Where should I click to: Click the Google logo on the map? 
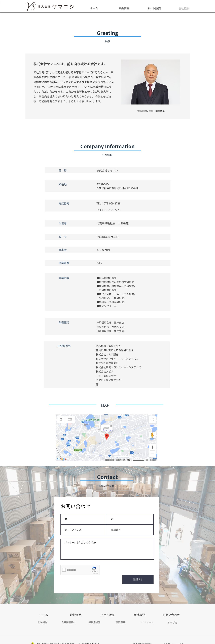tap(62, 459)
